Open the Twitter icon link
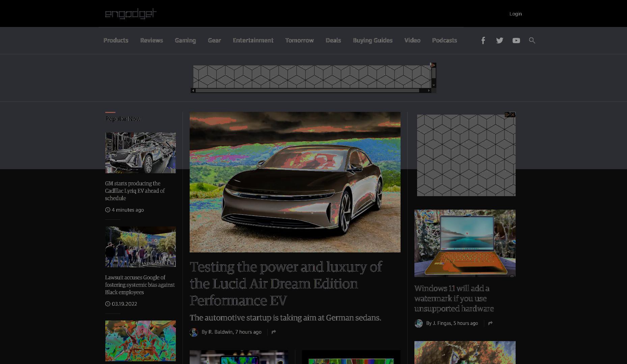Screen dimensions: 627x364 click(x=499, y=40)
